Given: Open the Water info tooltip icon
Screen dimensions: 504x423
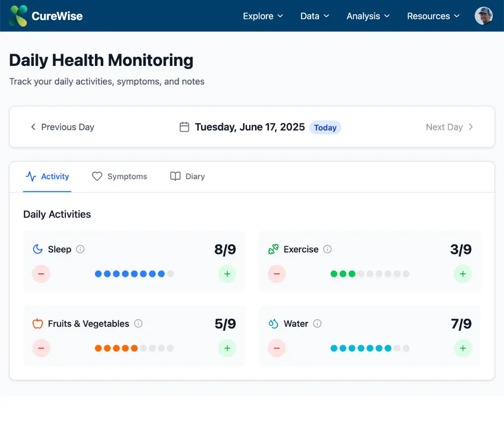Looking at the screenshot, I should 317,324.
